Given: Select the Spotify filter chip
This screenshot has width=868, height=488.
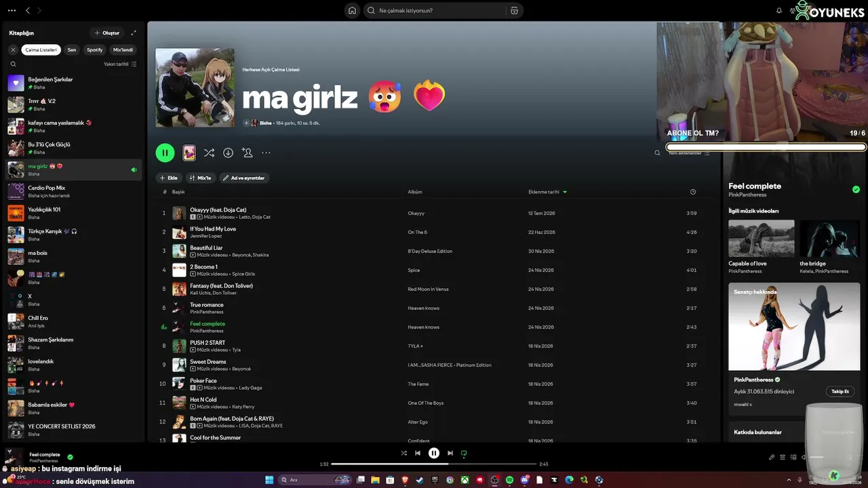Looking at the screenshot, I should point(95,49).
